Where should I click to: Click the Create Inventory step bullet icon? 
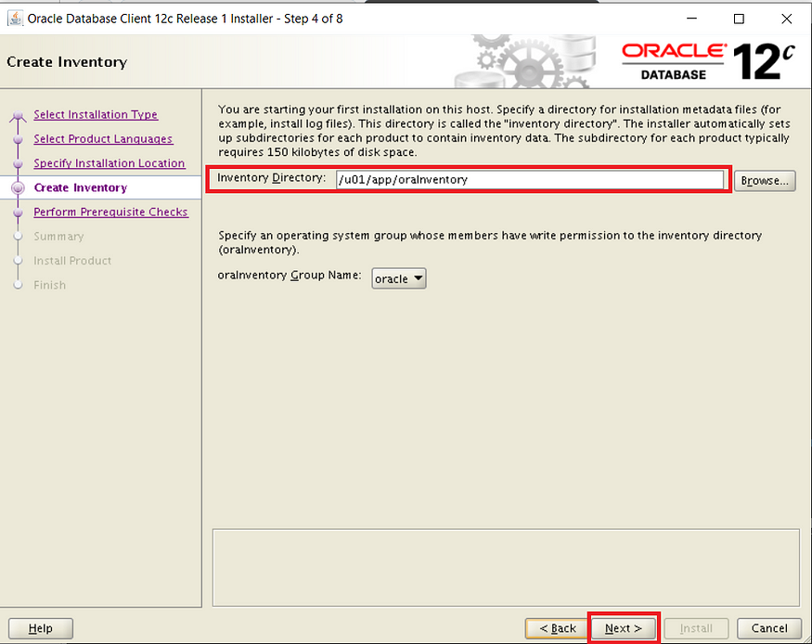click(18, 188)
